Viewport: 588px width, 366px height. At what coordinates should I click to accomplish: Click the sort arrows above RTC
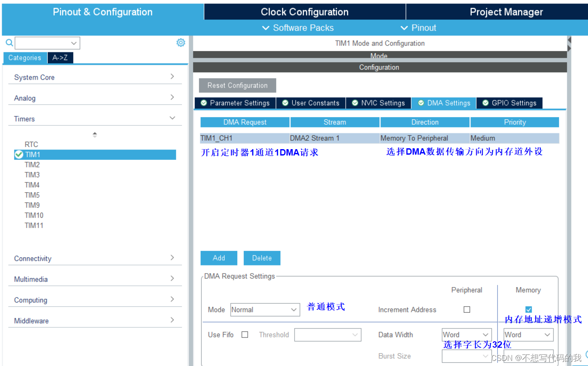[x=95, y=135]
